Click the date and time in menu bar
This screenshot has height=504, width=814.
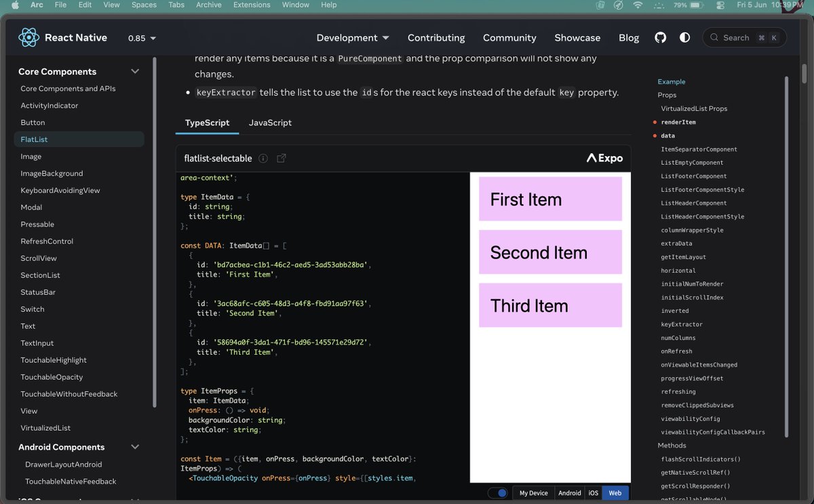[770, 5]
